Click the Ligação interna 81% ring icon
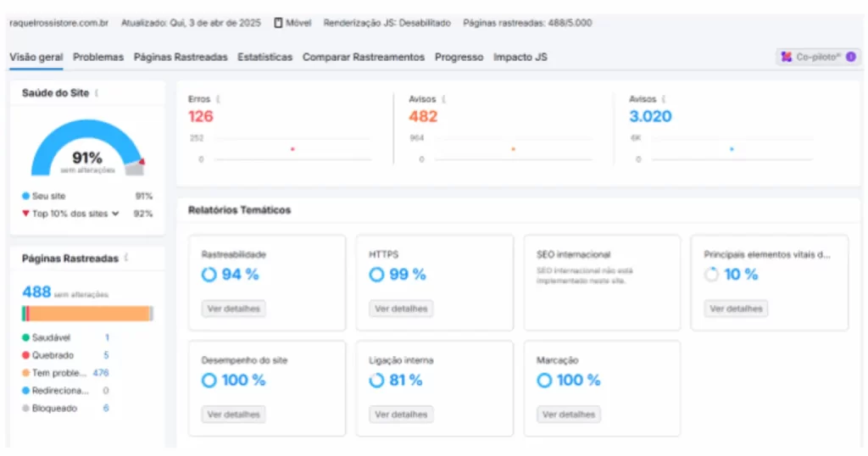This screenshot has width=868, height=456. [376, 381]
